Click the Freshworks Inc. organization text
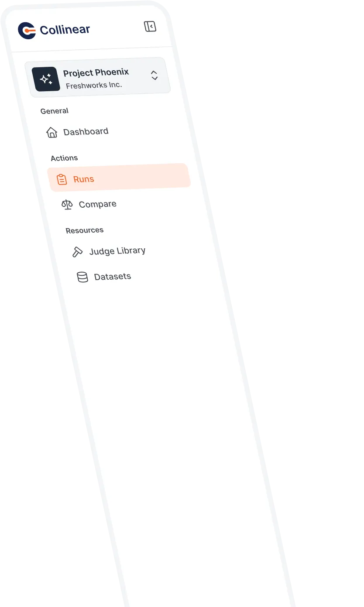The height and width of the screenshot is (607, 364). point(94,86)
